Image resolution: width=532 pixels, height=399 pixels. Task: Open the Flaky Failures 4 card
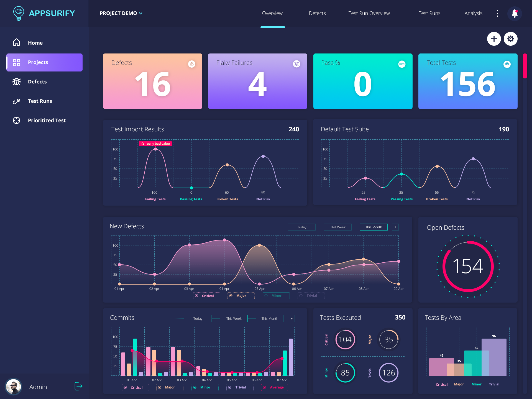[x=258, y=81]
